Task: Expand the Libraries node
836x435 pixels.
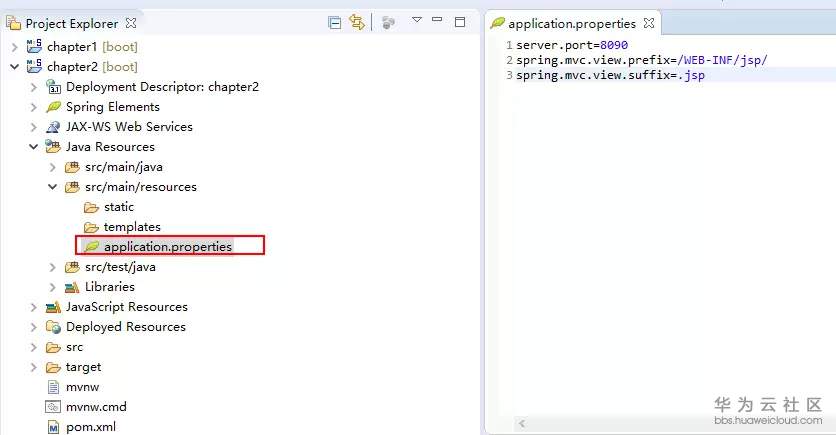Action: click(x=52, y=287)
